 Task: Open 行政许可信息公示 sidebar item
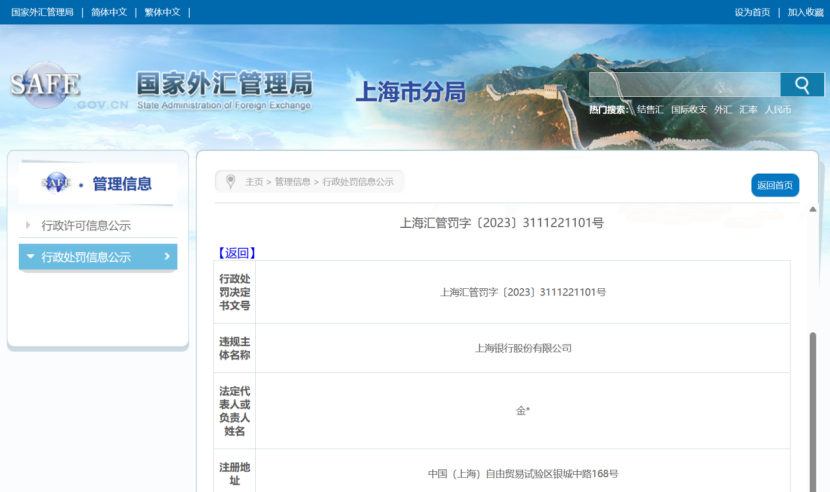86,226
